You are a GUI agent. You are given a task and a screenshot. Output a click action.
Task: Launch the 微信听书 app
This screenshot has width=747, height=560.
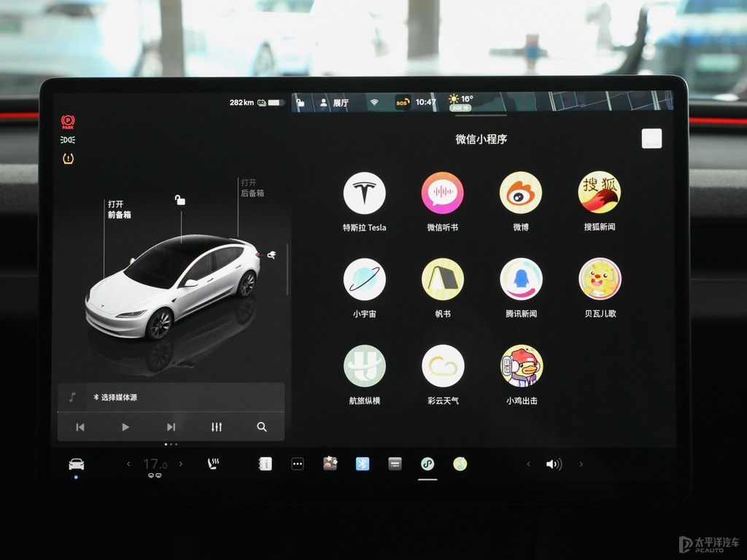443,192
